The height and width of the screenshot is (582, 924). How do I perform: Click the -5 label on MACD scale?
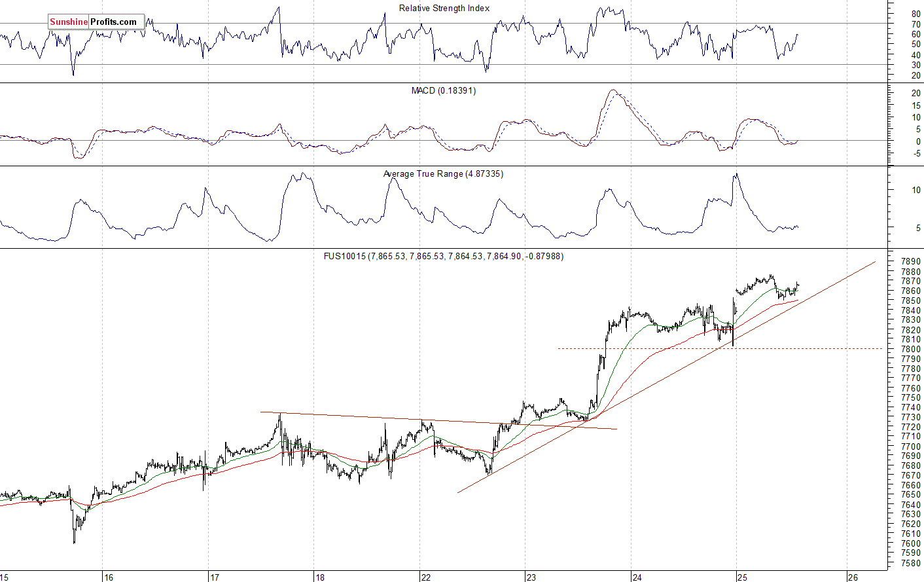917,154
